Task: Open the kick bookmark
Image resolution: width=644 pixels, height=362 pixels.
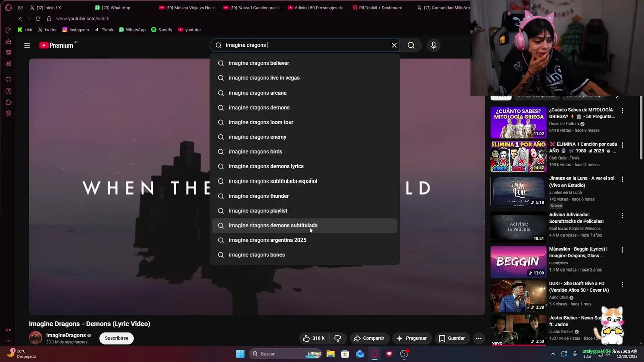Action: 25,30
